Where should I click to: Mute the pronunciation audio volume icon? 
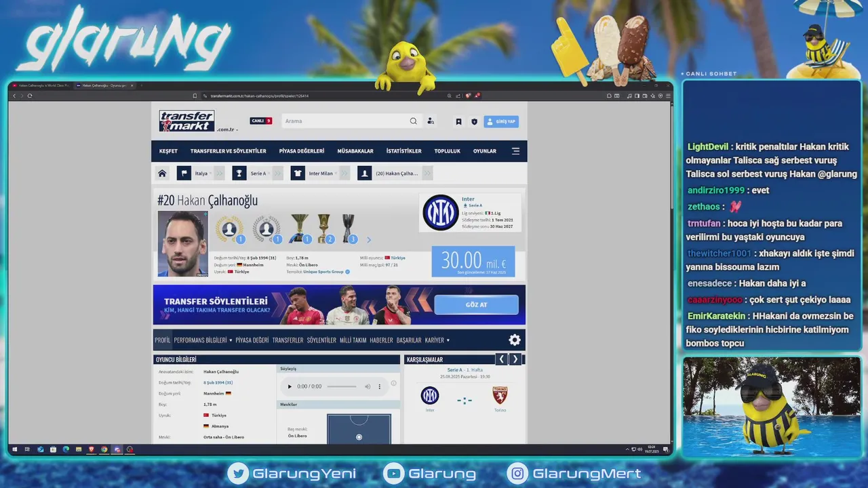click(368, 386)
